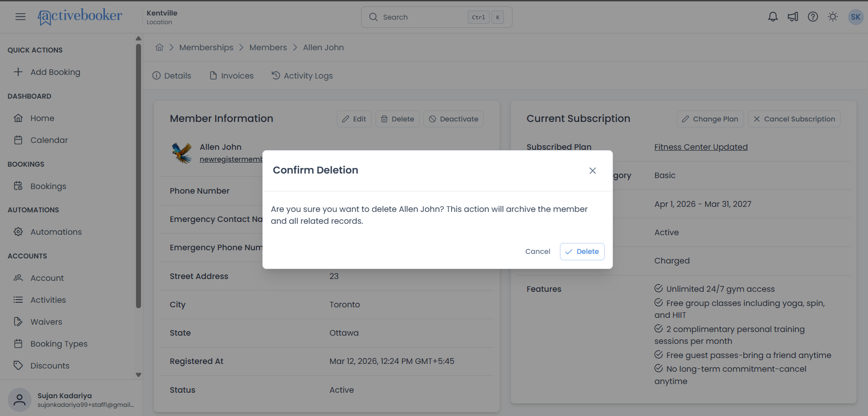Go to Home in sidebar
The height and width of the screenshot is (416, 868).
tap(42, 118)
